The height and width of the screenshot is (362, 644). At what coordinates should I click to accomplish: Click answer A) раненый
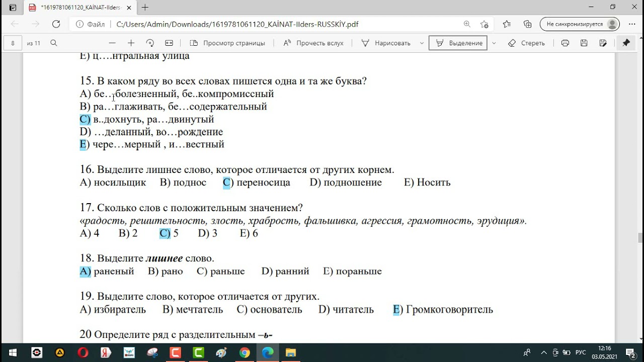[x=107, y=271]
